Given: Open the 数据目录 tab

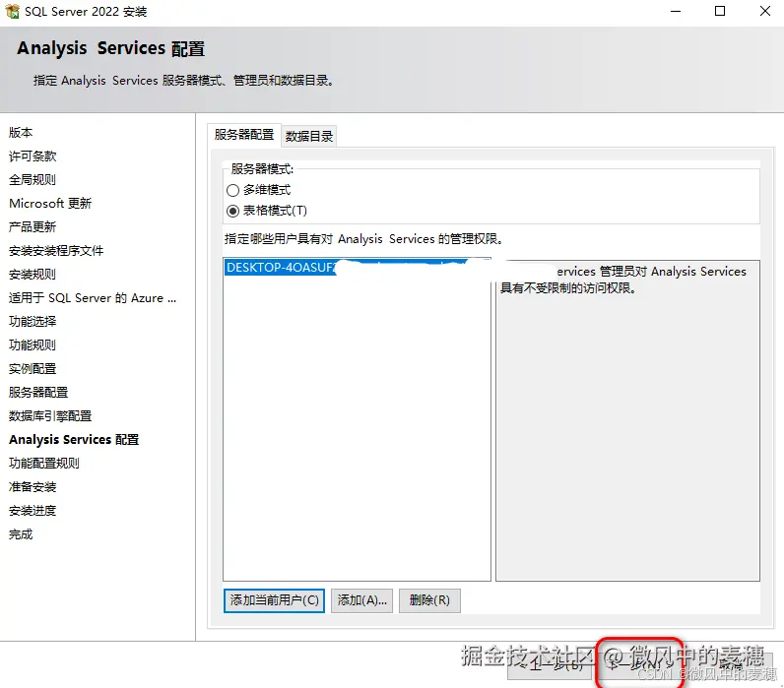Looking at the screenshot, I should pos(309,137).
